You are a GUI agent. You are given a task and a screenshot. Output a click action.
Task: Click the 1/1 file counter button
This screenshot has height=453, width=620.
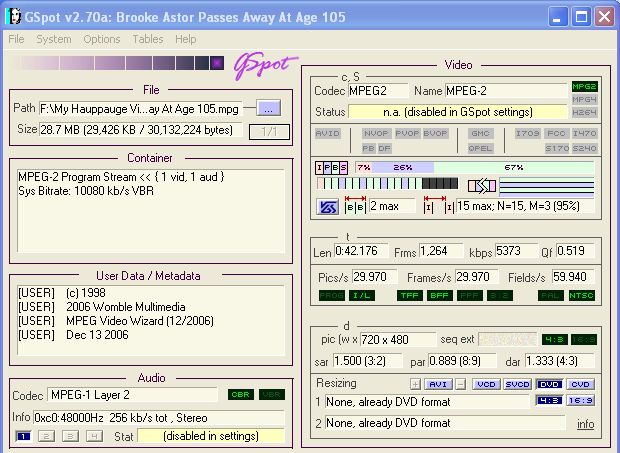pyautogui.click(x=269, y=132)
